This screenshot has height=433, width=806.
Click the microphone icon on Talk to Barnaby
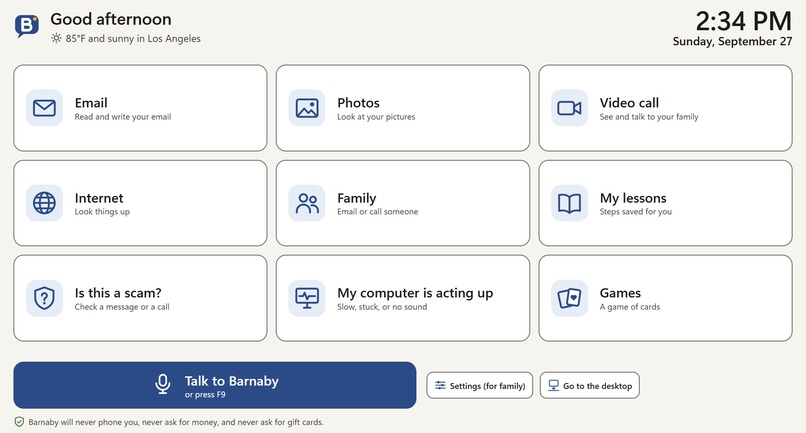(x=162, y=384)
